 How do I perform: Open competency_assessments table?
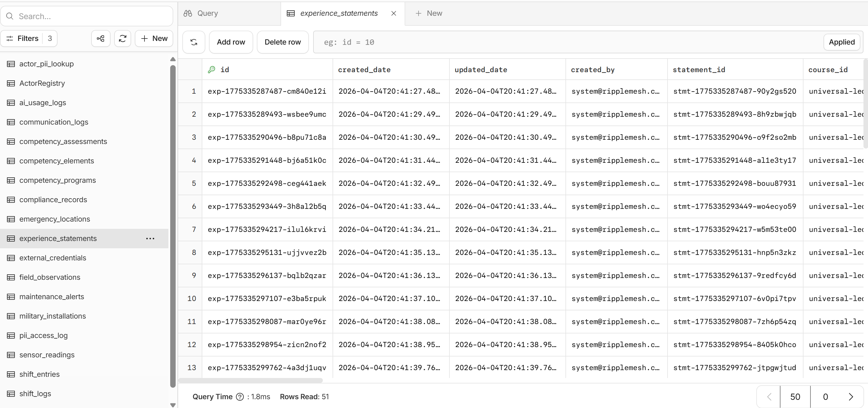[x=84, y=141]
